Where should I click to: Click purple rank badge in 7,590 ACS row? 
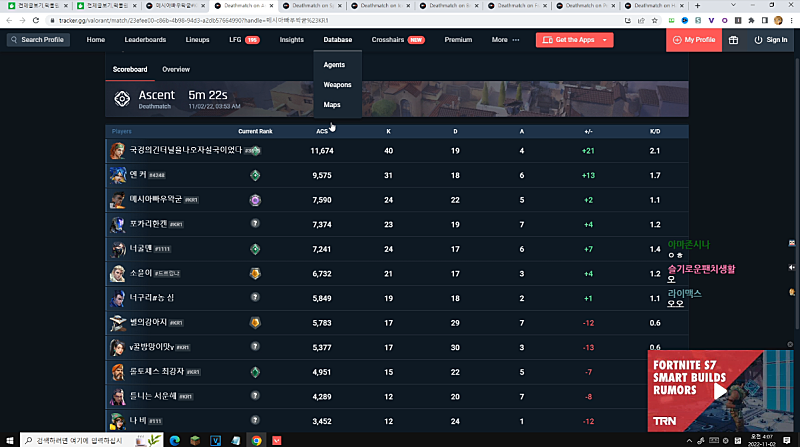(255, 200)
